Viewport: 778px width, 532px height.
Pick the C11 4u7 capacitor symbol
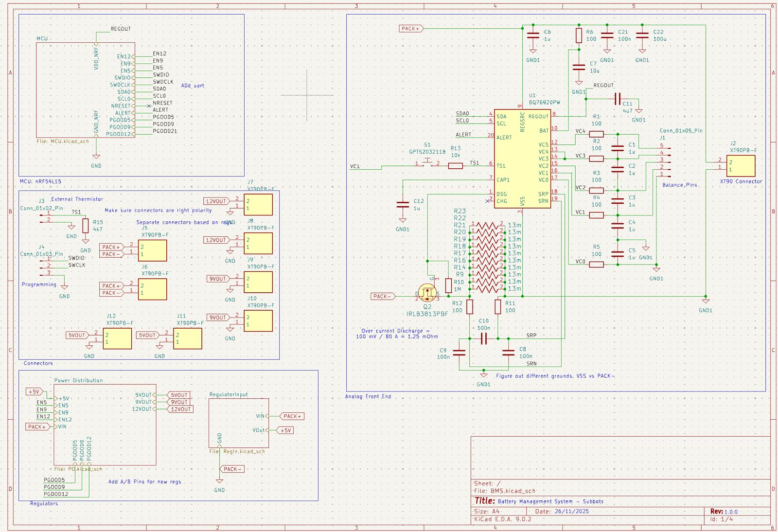click(x=617, y=99)
